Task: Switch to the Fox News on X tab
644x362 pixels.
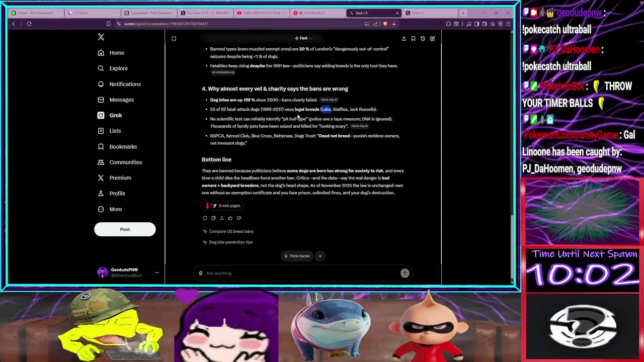Action: coord(205,13)
